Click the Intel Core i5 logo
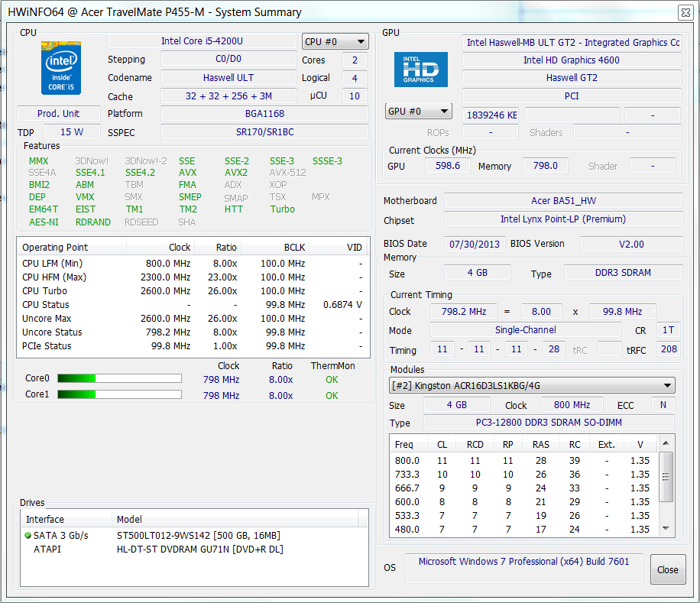Screen dimensions: 700x603 coord(60,68)
